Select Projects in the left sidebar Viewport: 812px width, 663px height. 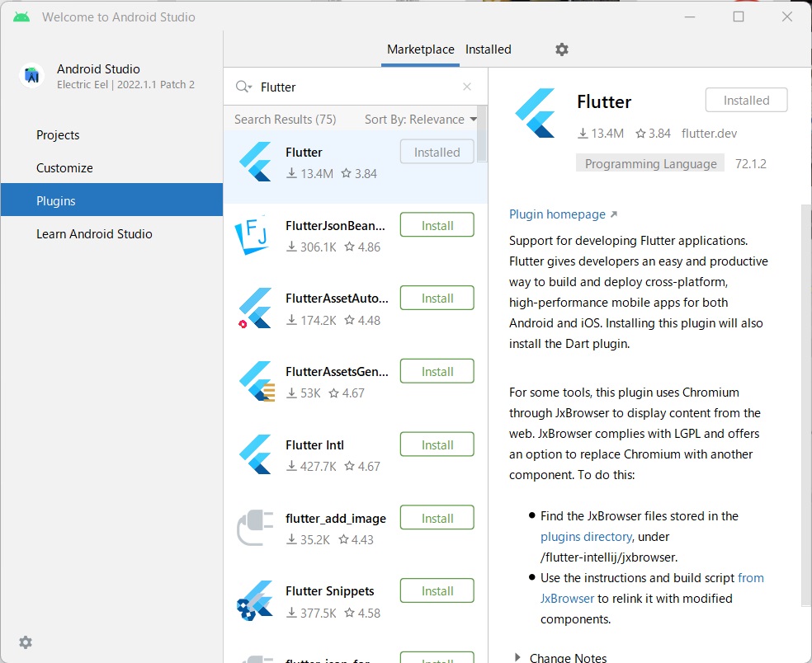pos(58,134)
